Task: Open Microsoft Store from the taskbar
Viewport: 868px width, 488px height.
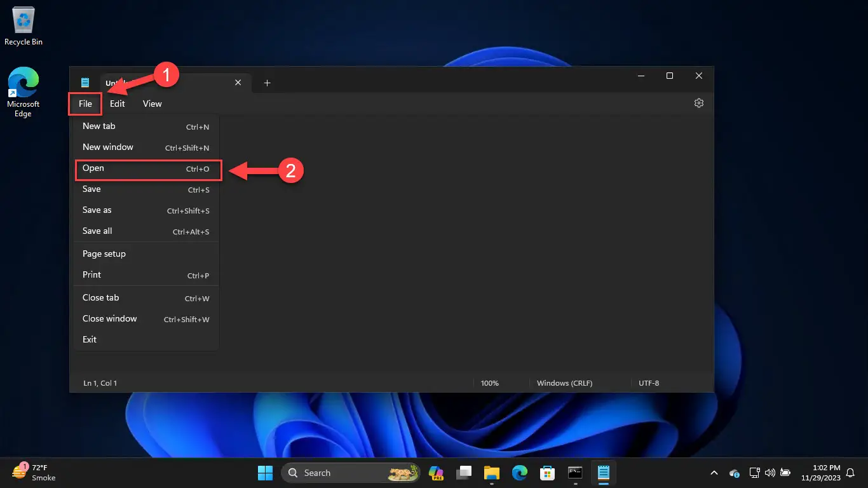Action: point(548,473)
